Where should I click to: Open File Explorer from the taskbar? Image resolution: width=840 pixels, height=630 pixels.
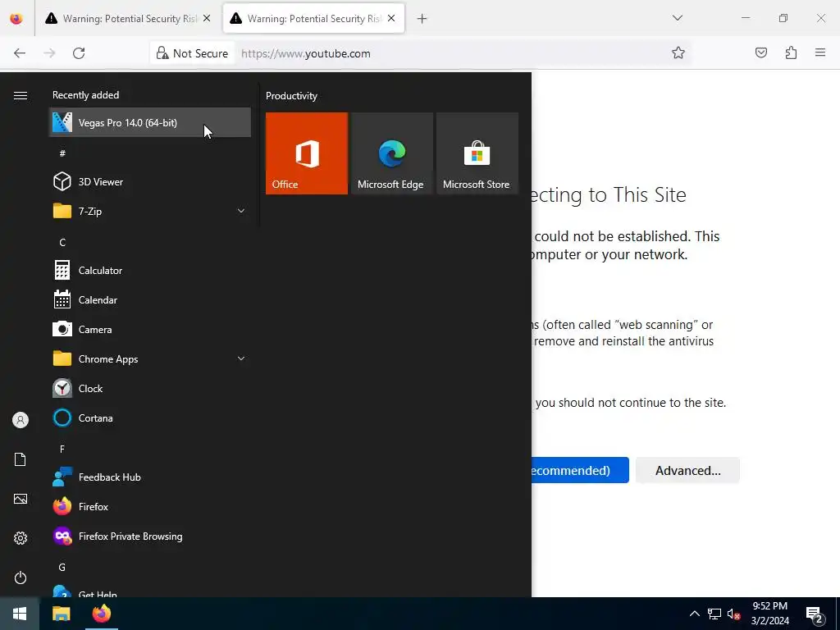pos(61,614)
